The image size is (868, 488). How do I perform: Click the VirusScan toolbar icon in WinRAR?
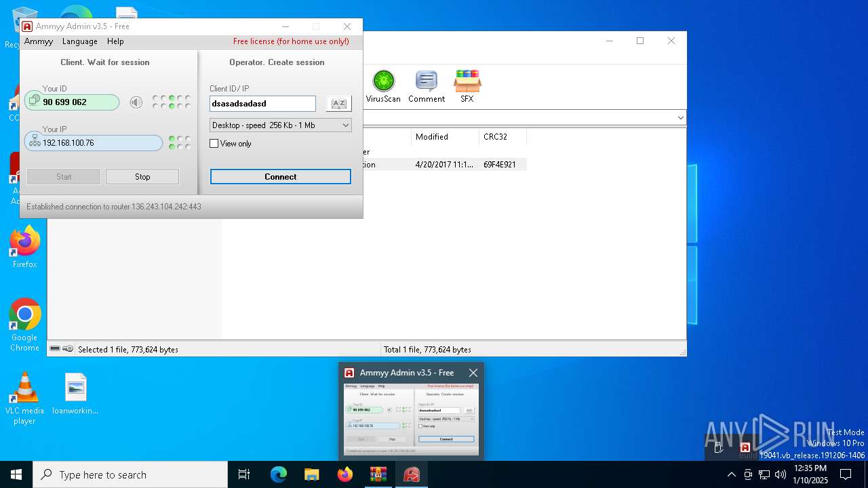[383, 86]
